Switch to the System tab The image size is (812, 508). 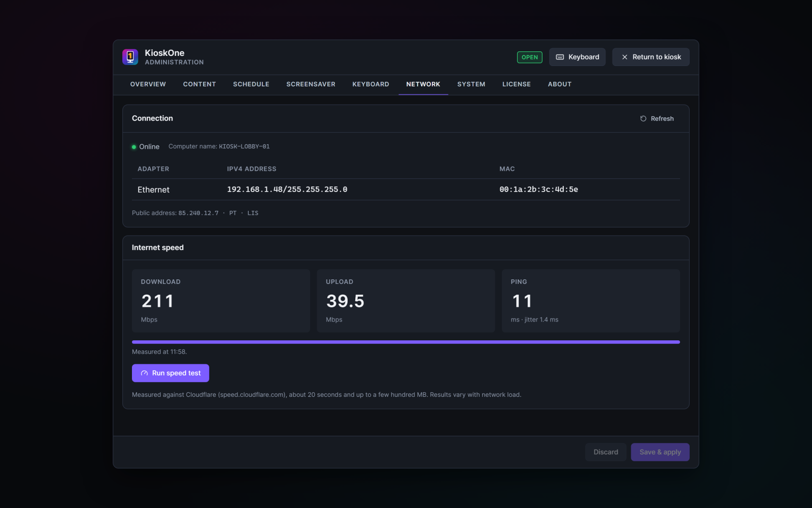pyautogui.click(x=471, y=84)
